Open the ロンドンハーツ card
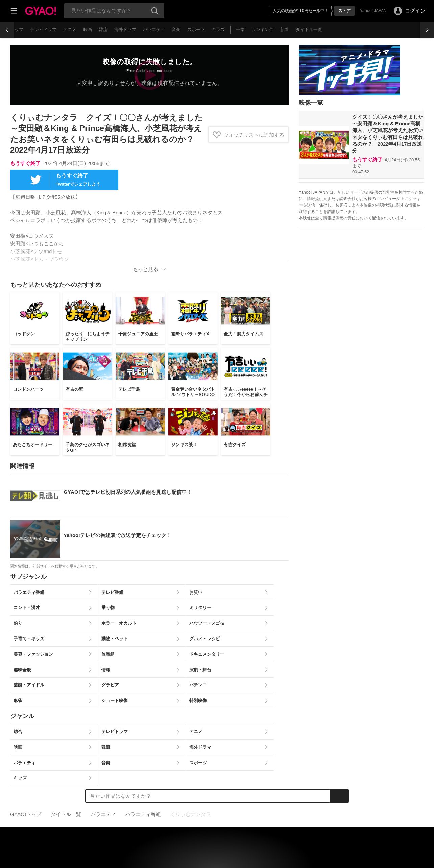The width and height of the screenshot is (434, 868). point(35,374)
